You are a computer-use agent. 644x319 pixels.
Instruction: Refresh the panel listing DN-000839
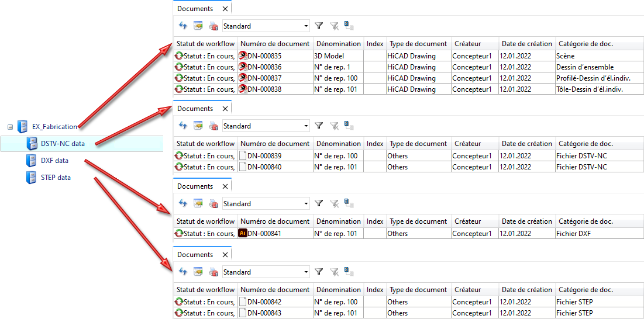[x=183, y=126]
